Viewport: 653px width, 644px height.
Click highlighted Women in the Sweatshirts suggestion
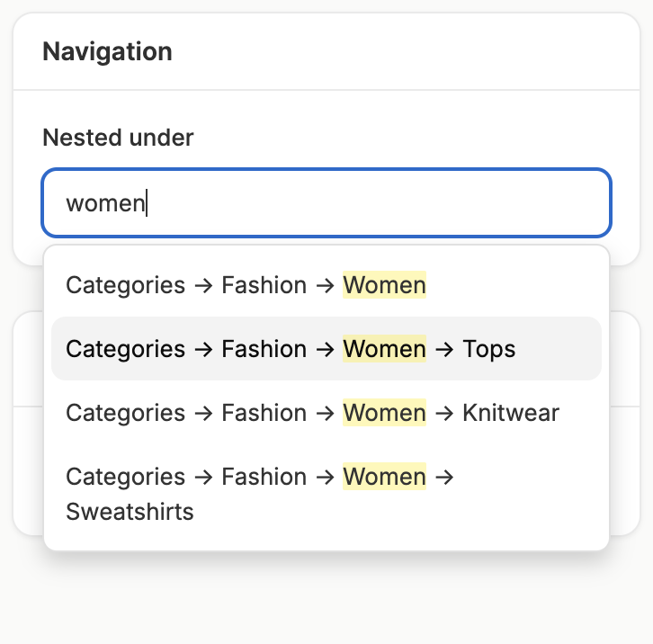tap(384, 477)
